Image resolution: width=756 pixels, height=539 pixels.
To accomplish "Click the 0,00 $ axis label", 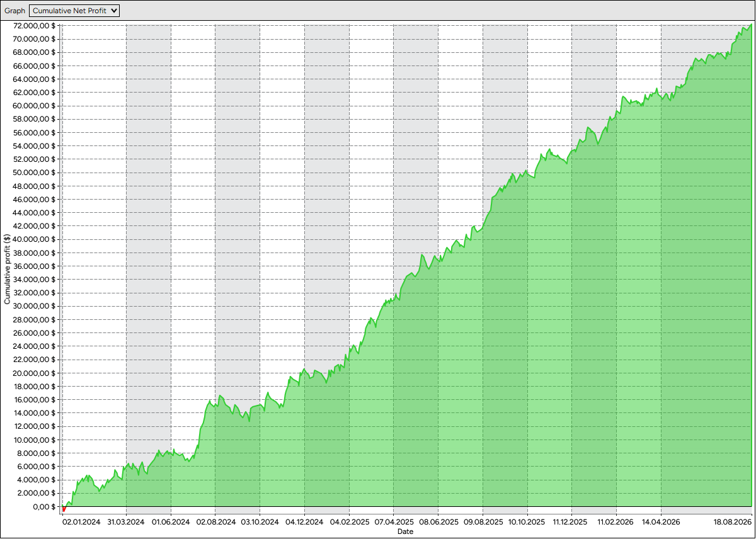I will point(43,507).
